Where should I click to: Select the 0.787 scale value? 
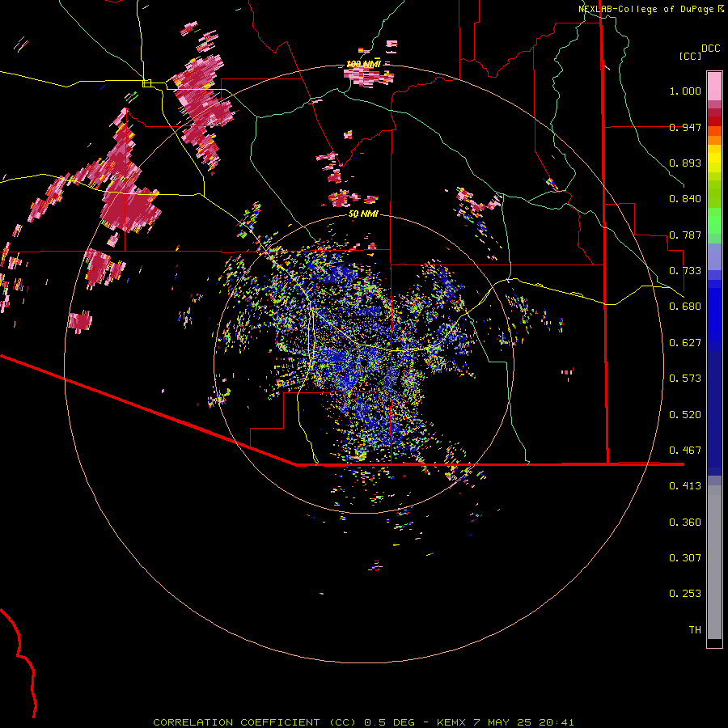tap(685, 235)
